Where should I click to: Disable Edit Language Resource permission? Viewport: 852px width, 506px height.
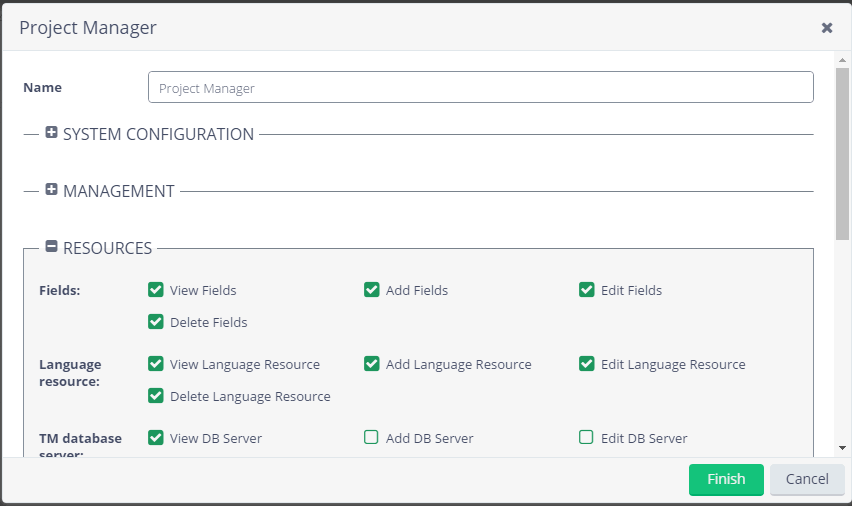coord(587,364)
